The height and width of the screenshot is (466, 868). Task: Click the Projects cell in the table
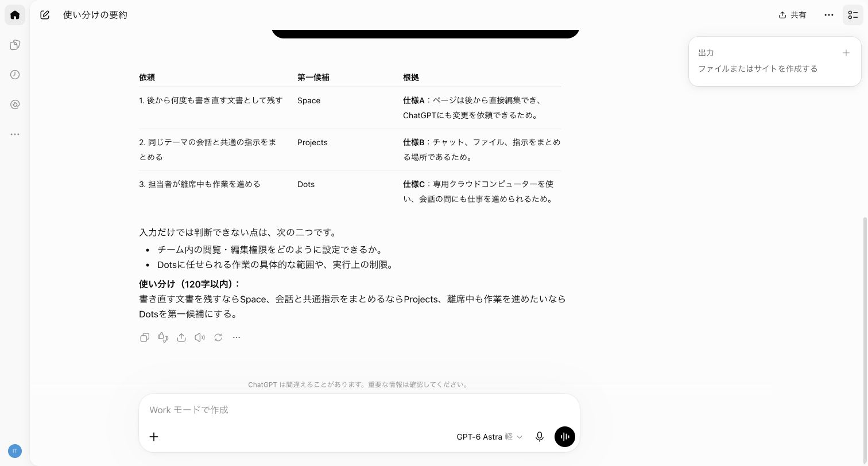tap(312, 142)
